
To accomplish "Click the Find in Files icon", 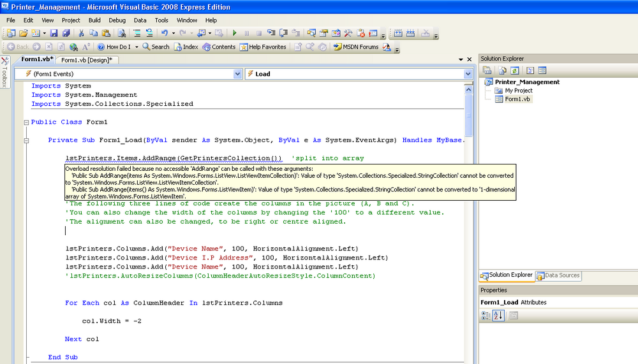I will [x=122, y=33].
